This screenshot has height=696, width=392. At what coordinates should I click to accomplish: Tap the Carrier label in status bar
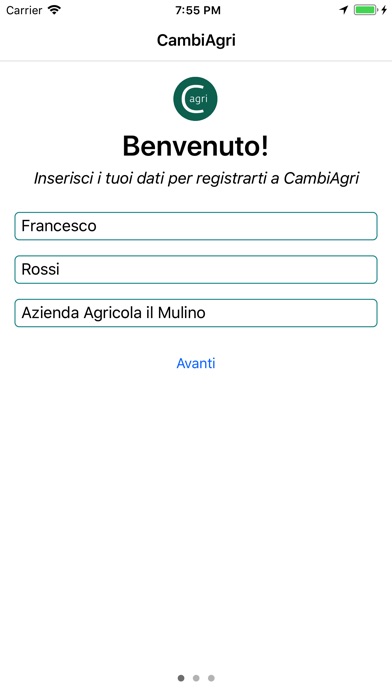click(x=24, y=10)
